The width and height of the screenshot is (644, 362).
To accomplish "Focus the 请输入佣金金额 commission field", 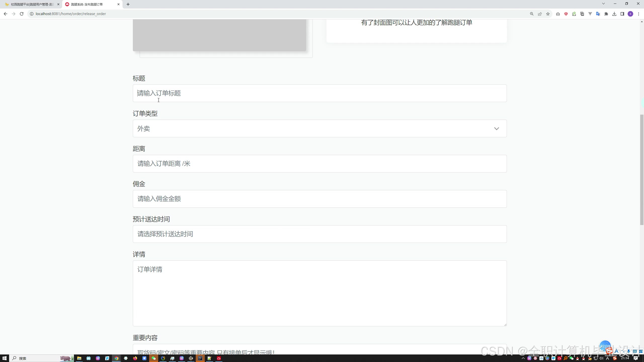I will [319, 199].
